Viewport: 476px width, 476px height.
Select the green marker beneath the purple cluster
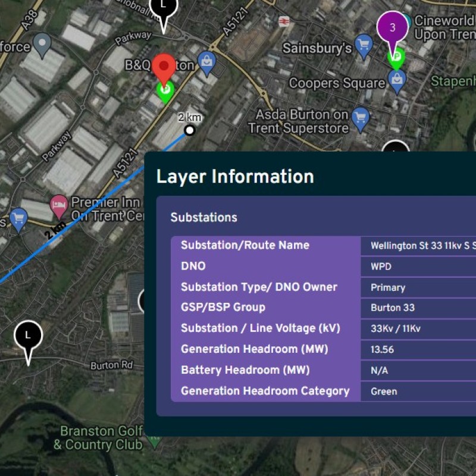point(396,58)
